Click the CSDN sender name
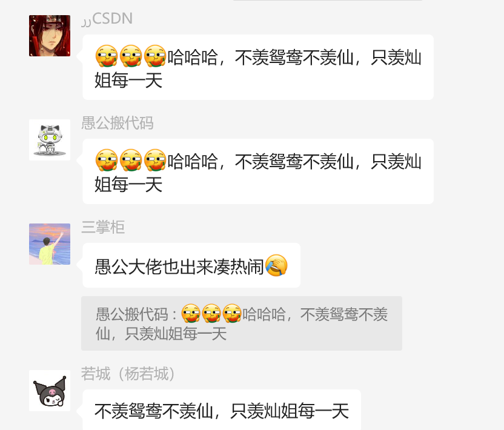Image resolution: width=504 pixels, height=430 pixels. point(107,19)
